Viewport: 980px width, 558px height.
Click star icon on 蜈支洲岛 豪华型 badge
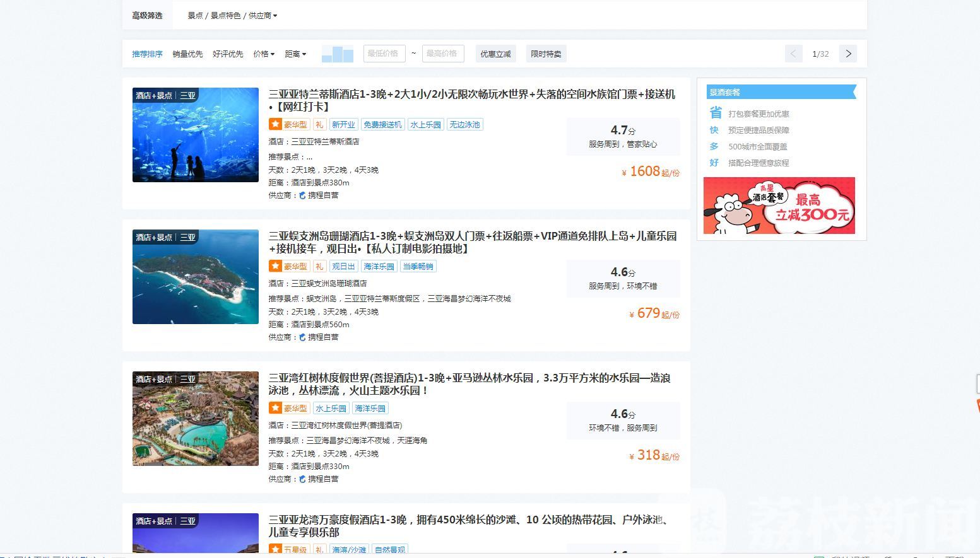pyautogui.click(x=275, y=267)
